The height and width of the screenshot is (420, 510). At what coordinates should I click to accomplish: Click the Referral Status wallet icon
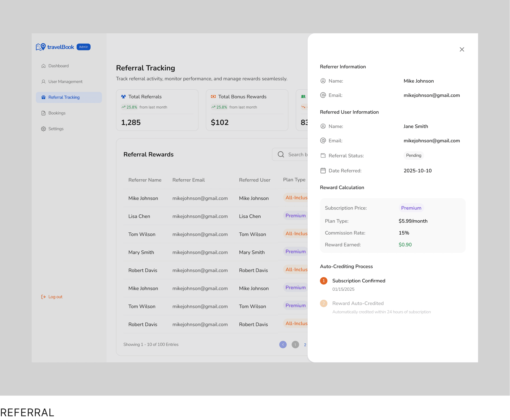[x=323, y=156]
